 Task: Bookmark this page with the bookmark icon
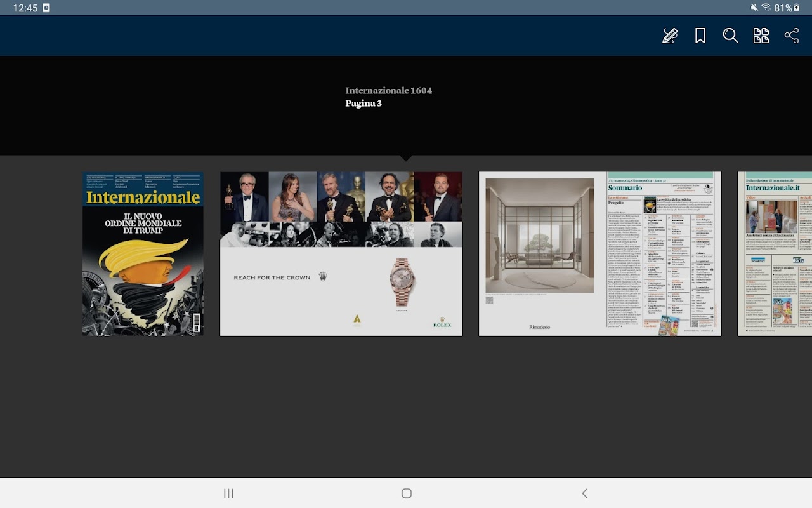[700, 36]
